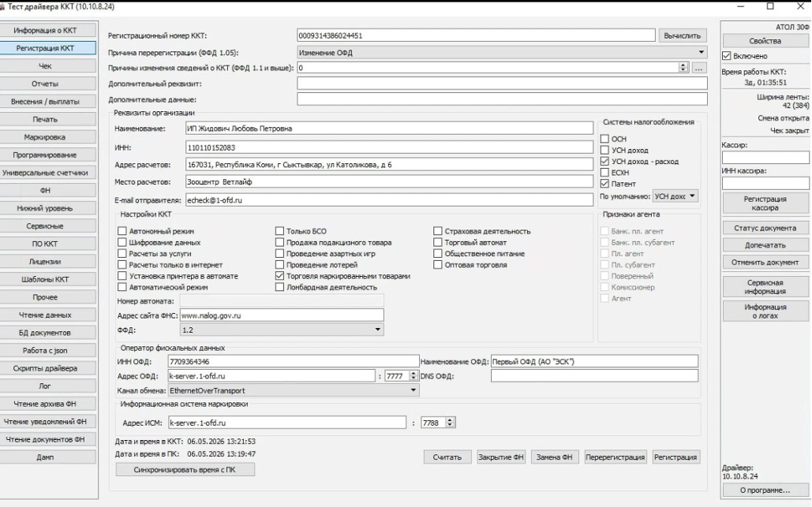Image resolution: width=812 pixels, height=507 pixels.
Task: Click the Перерегистрация button
Action: 616,457
